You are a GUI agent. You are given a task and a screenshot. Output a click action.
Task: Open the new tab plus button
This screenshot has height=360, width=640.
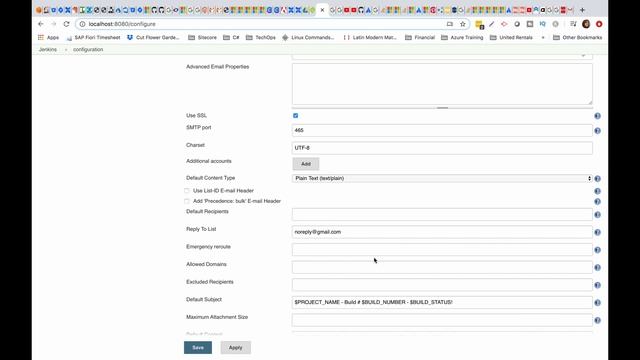582,10
